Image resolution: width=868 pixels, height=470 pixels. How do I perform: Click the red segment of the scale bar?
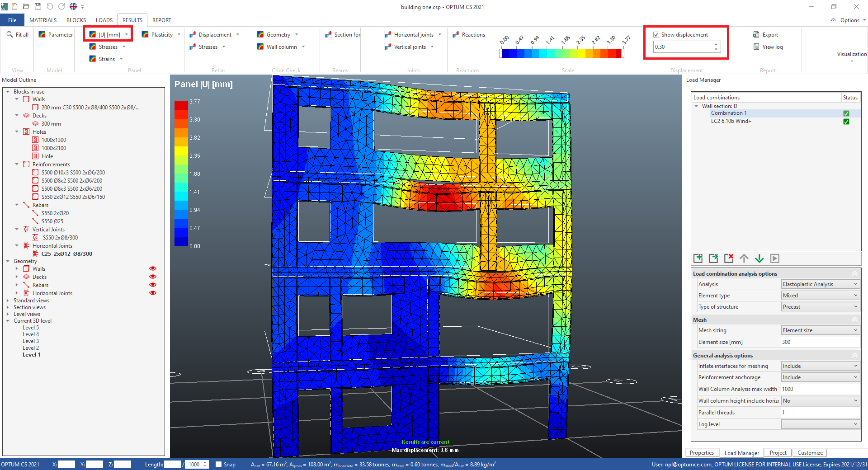[618, 53]
